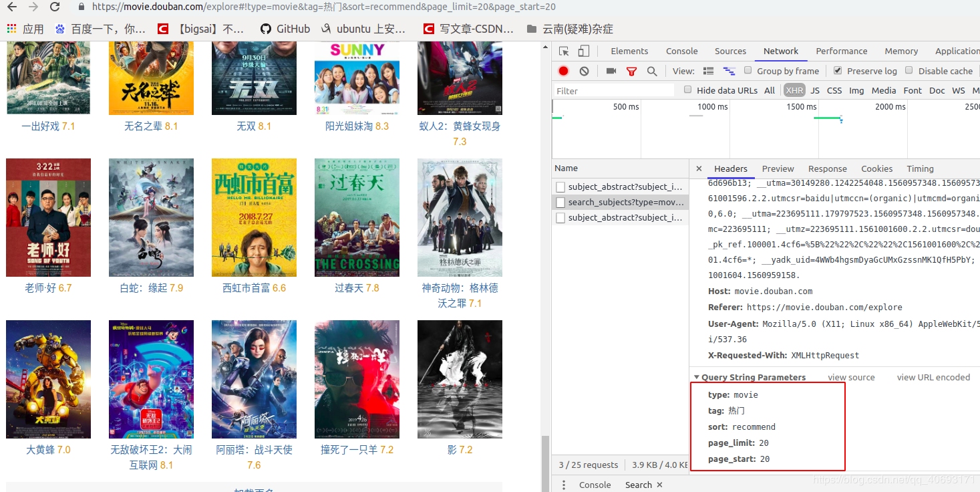Viewport: 980px width, 492px height.
Task: Reload the page with the refresh icon
Action: tap(55, 7)
